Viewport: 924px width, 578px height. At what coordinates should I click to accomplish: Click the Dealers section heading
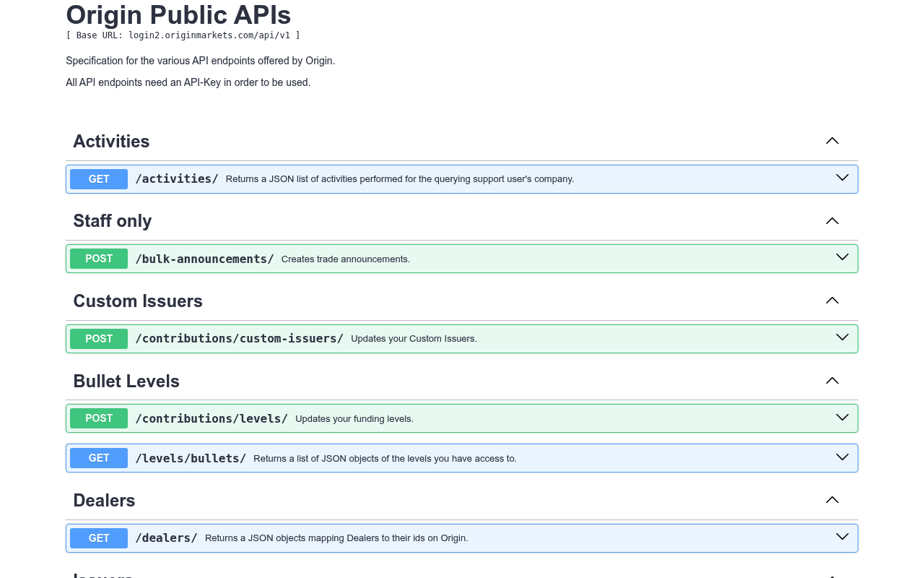(x=104, y=500)
